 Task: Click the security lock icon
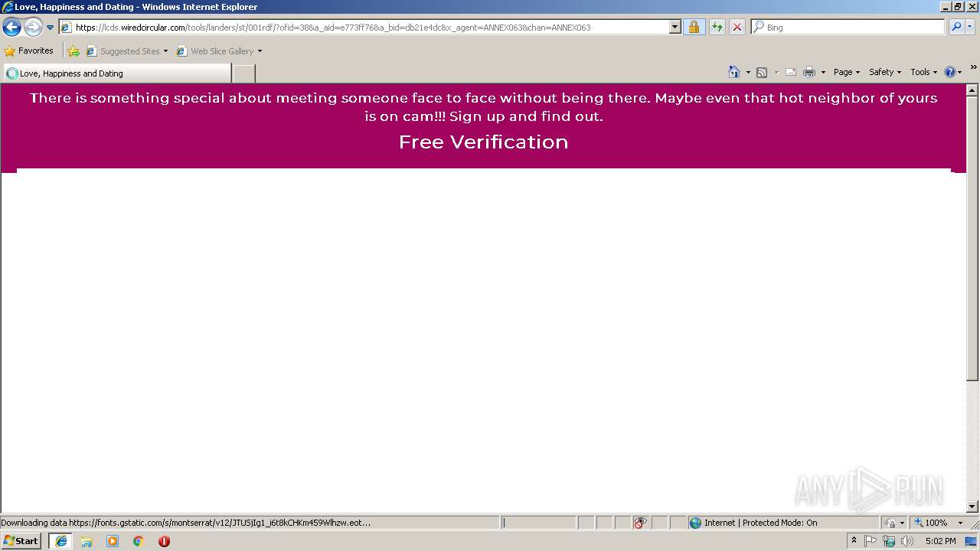694,28
